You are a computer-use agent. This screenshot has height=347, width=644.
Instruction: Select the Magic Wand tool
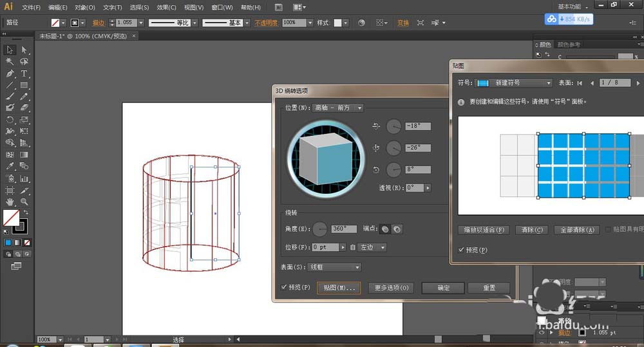10,62
